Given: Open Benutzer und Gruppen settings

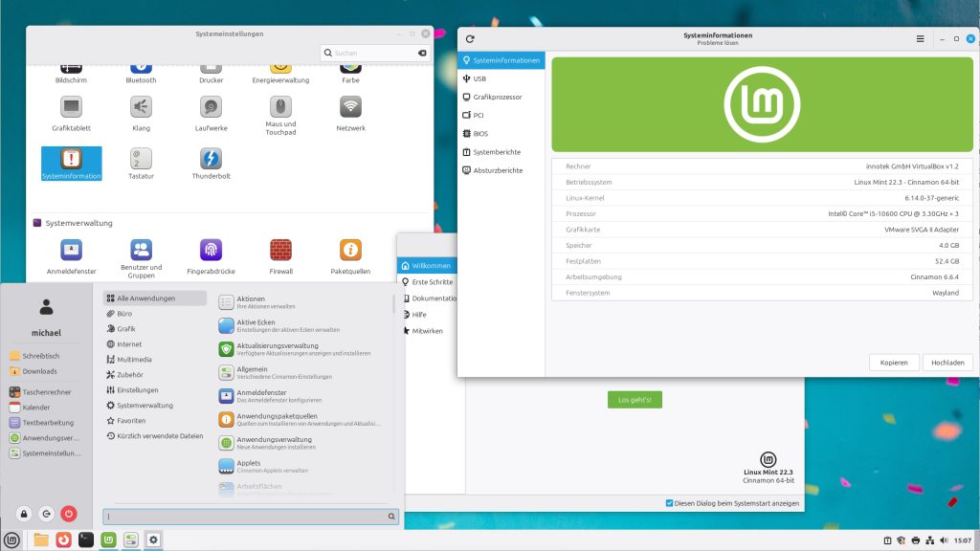Looking at the screenshot, I should (142, 251).
